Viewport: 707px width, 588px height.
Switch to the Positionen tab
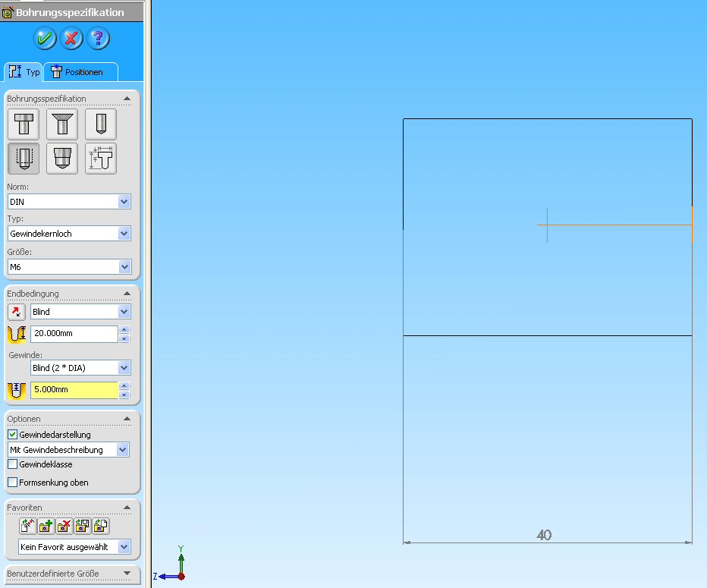click(81, 72)
